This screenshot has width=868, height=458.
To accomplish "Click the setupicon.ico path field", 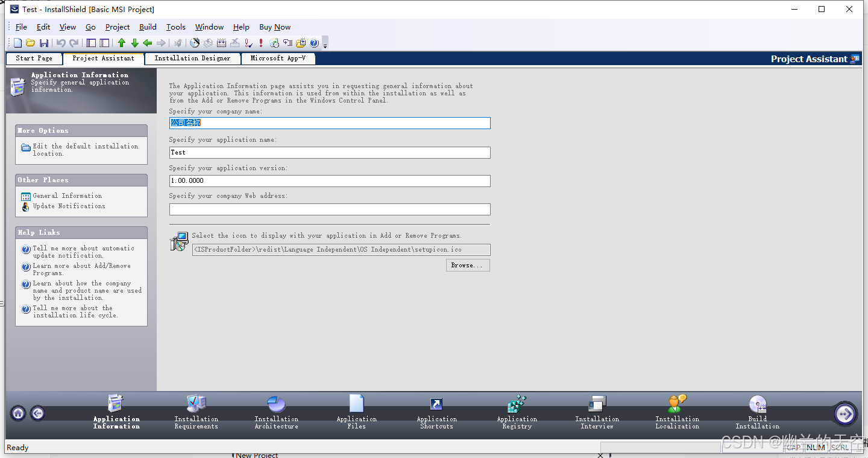I will point(341,250).
